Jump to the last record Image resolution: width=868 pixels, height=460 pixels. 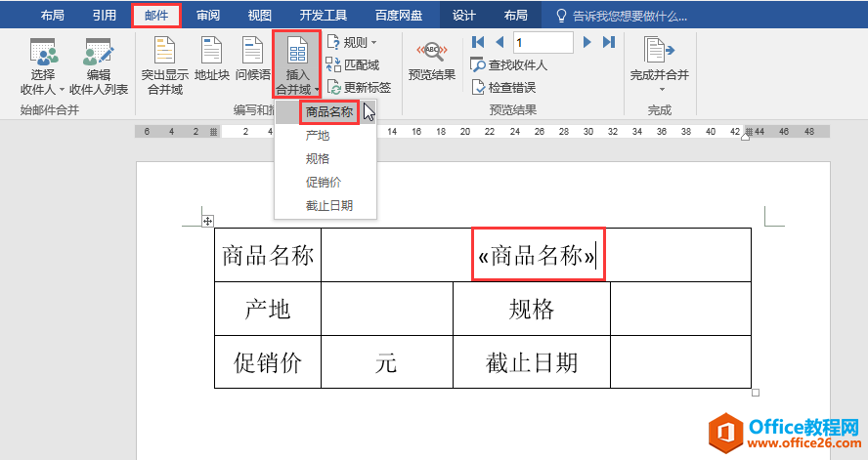(609, 42)
